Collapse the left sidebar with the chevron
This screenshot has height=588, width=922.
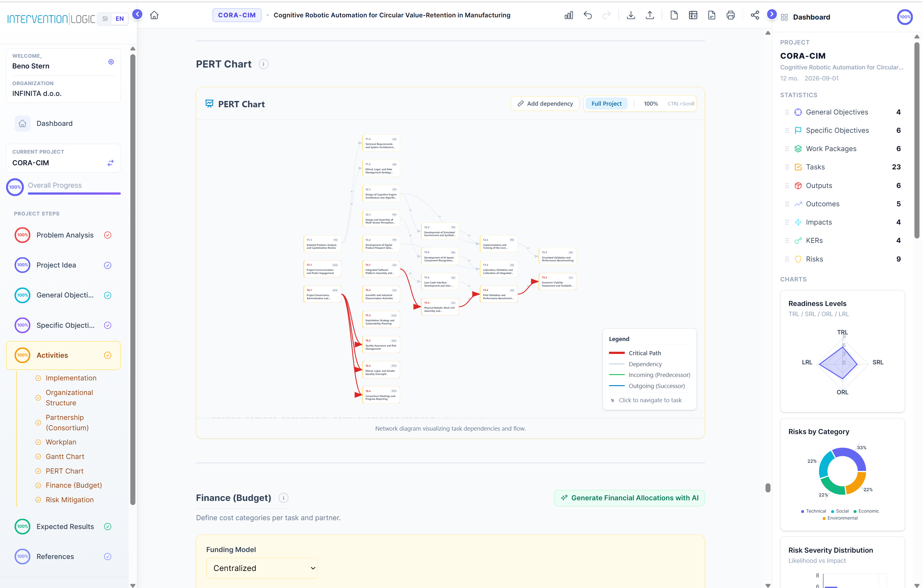click(x=137, y=15)
